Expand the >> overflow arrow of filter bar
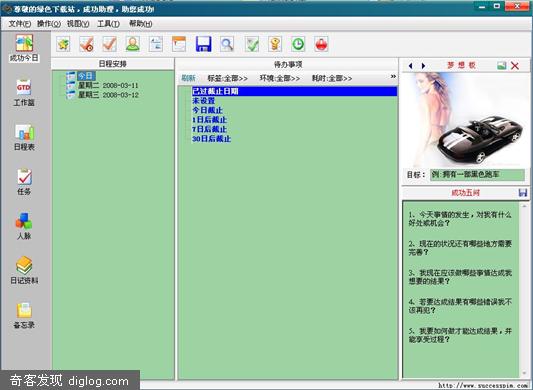The image size is (533, 390). pyautogui.click(x=393, y=77)
